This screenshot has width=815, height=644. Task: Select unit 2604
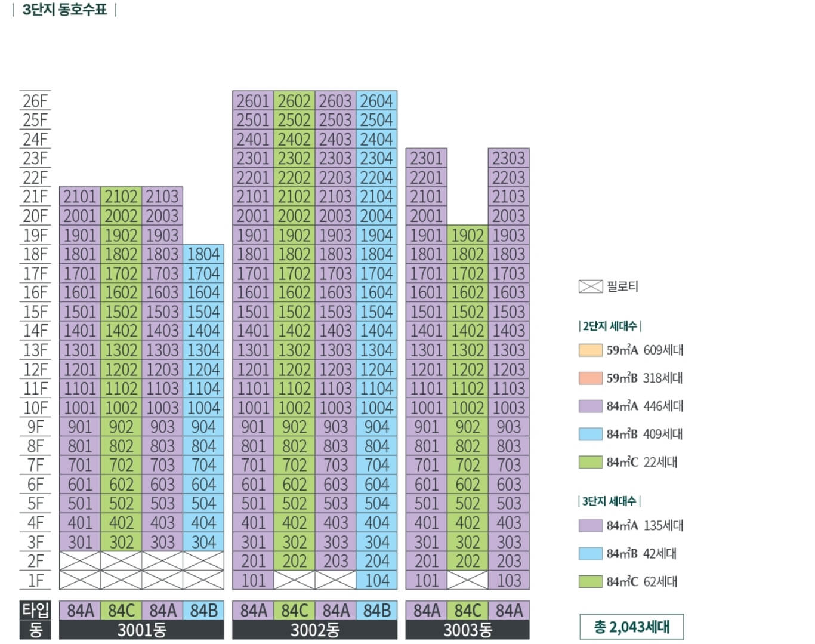click(376, 101)
